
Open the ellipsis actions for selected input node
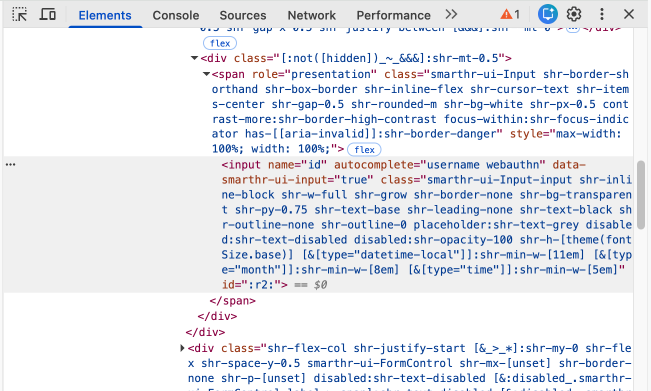pos(10,165)
